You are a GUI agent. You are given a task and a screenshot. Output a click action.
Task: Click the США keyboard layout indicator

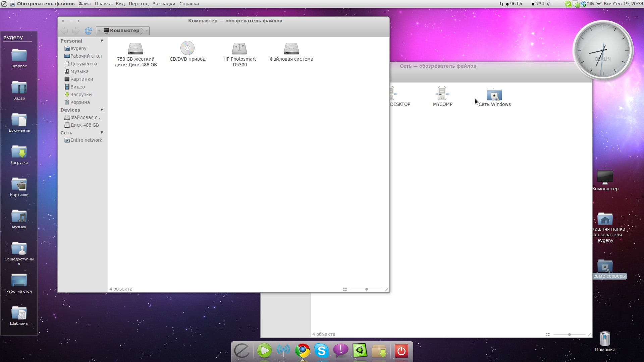[590, 4]
